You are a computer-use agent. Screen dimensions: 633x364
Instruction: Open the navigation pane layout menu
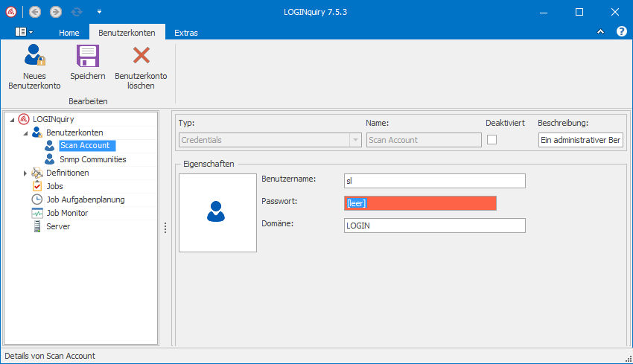[x=24, y=32]
